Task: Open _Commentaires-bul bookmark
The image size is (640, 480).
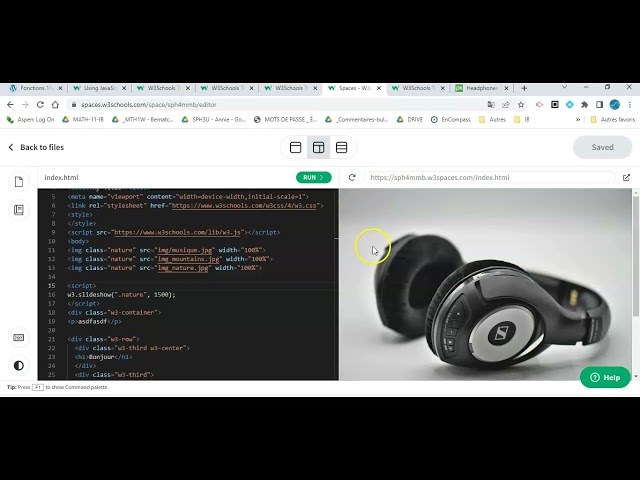Action: click(357, 120)
